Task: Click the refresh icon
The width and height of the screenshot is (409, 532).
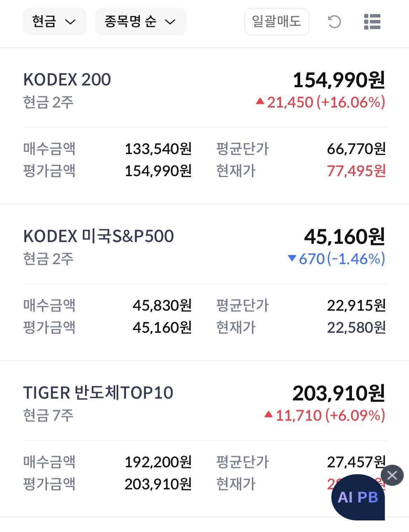Action: point(334,22)
